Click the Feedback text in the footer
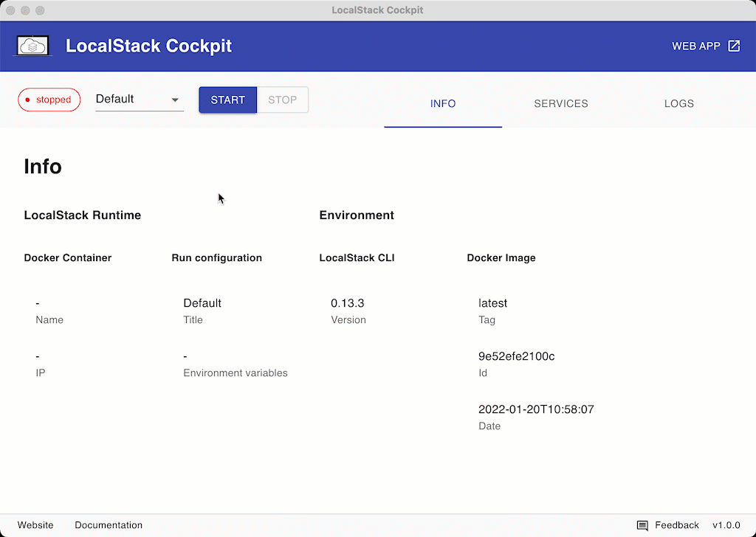 (677, 525)
